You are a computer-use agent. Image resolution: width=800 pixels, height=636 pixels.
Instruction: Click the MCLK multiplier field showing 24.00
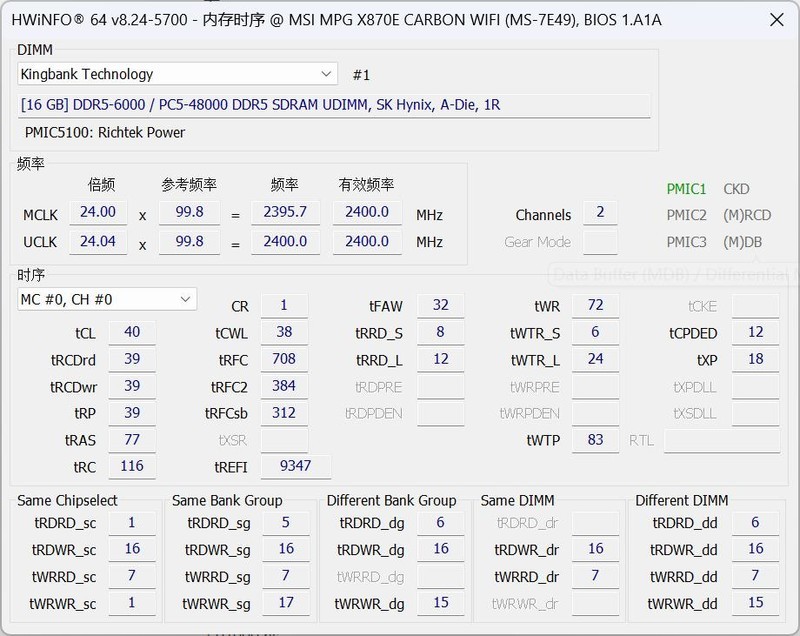pos(99,212)
